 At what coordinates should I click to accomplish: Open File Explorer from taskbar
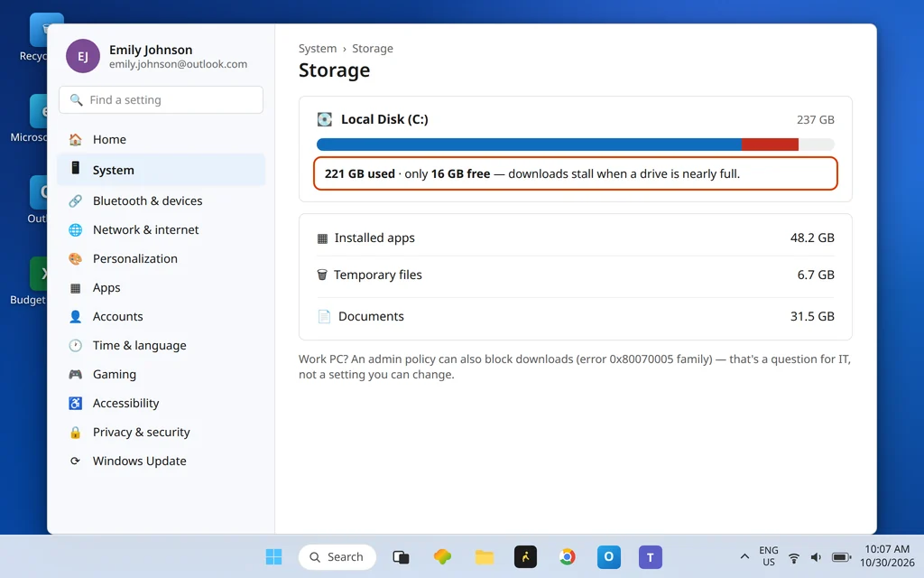click(x=485, y=556)
